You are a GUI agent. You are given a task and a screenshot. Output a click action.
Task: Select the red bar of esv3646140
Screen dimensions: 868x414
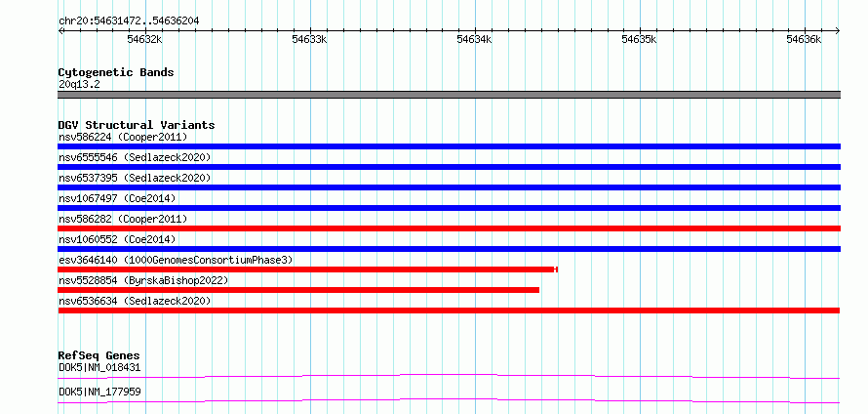point(307,269)
